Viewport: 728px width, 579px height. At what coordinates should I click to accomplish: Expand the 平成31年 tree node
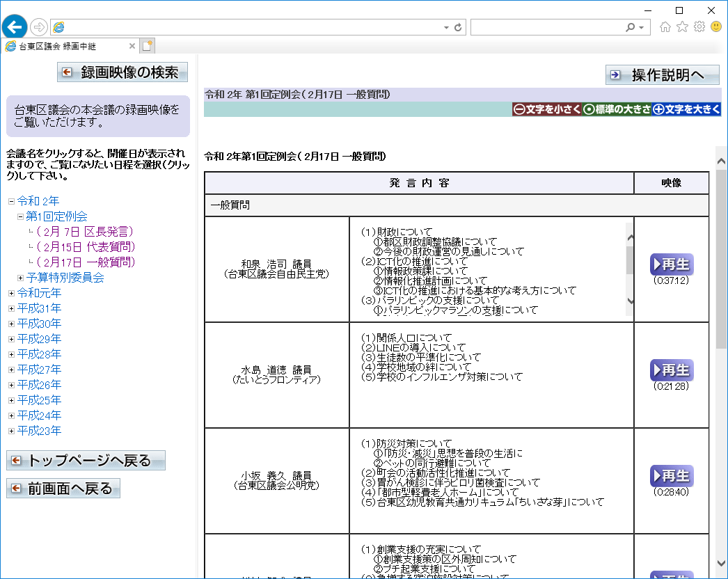click(12, 308)
